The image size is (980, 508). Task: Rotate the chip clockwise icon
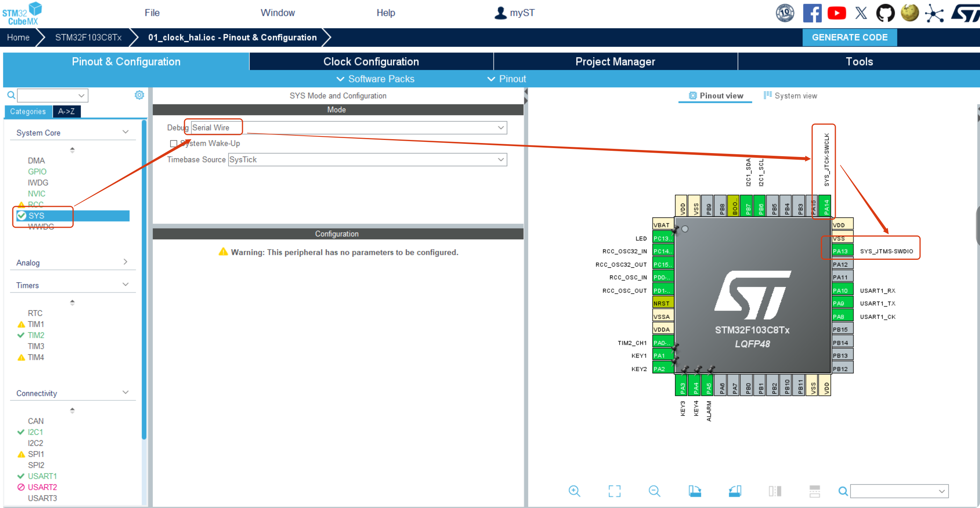[x=695, y=491]
